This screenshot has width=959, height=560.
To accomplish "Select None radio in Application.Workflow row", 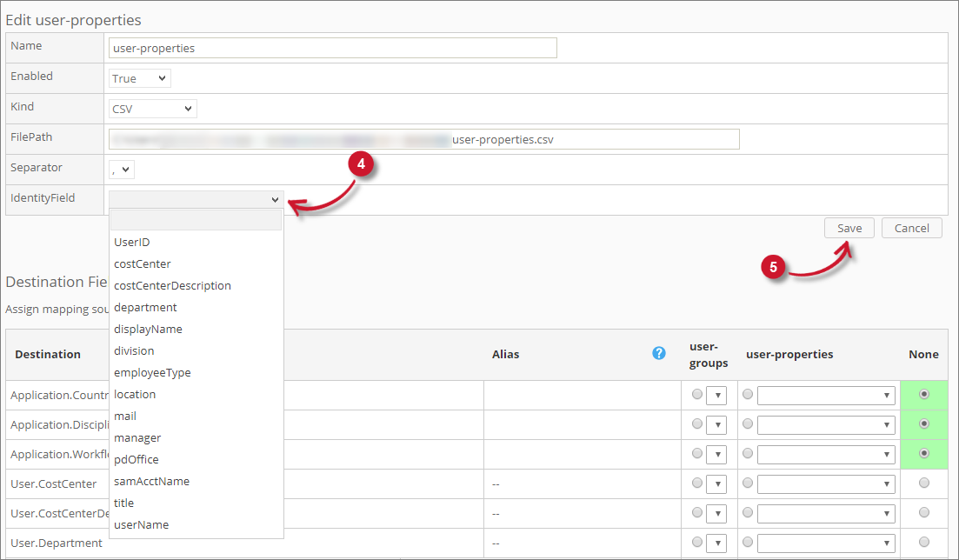I will click(923, 454).
